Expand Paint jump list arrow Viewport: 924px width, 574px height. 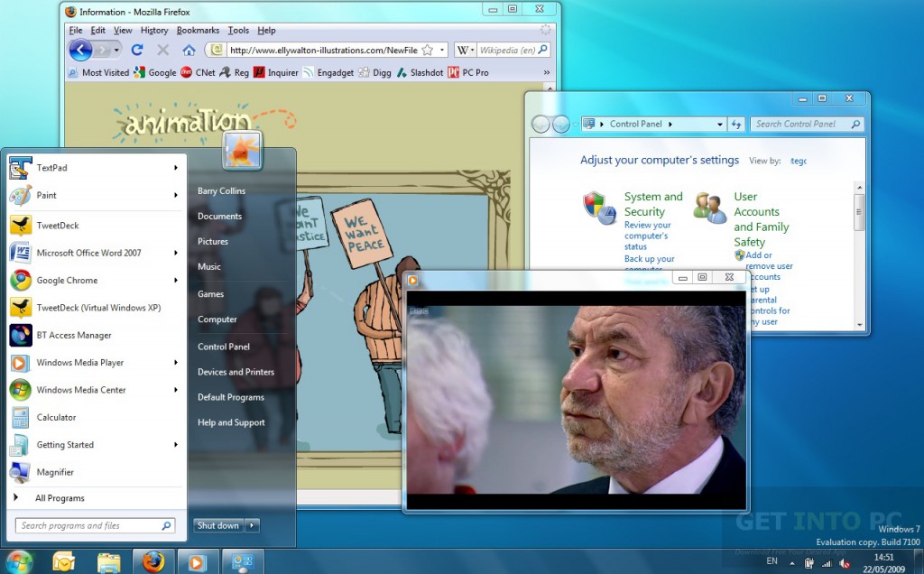tap(176, 195)
